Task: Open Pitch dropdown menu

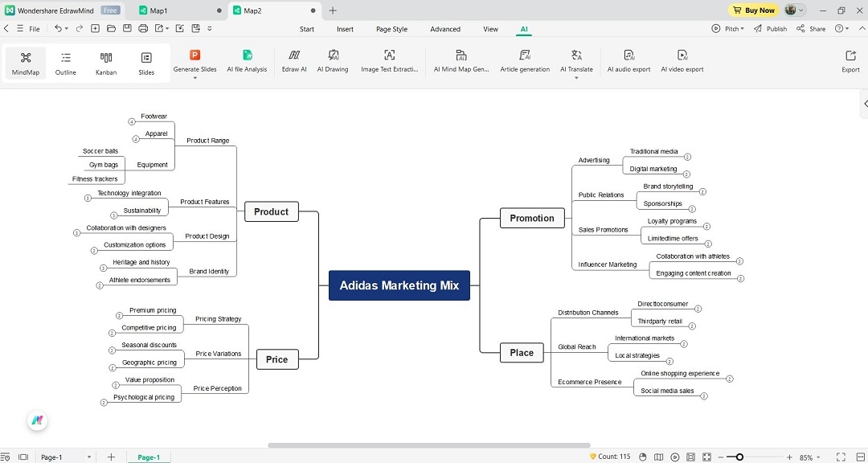Action: 727,29
